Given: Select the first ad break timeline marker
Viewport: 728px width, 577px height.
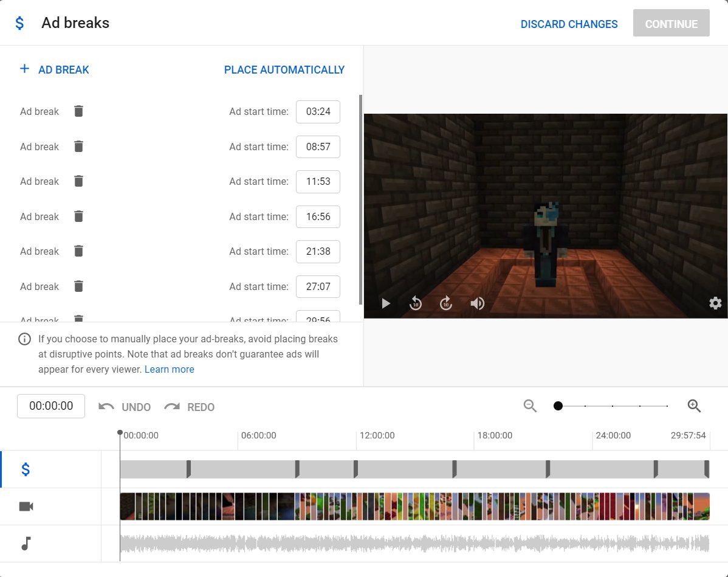Looking at the screenshot, I should coord(188,469).
